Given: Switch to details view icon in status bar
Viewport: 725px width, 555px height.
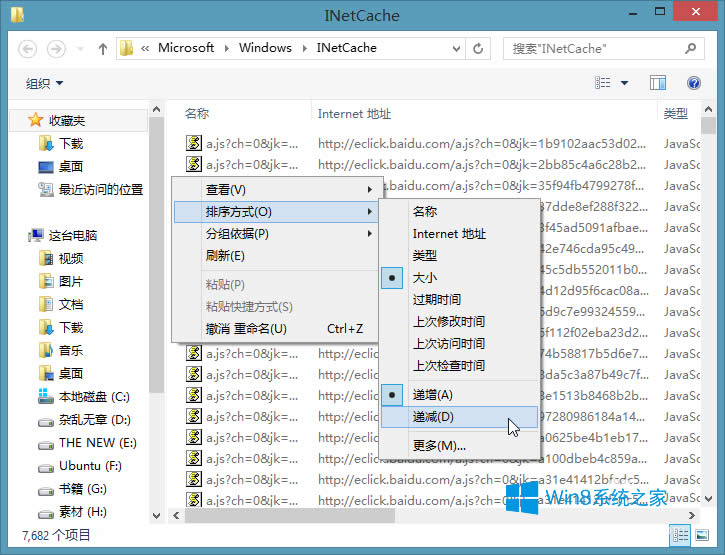Looking at the screenshot, I should (x=679, y=534).
